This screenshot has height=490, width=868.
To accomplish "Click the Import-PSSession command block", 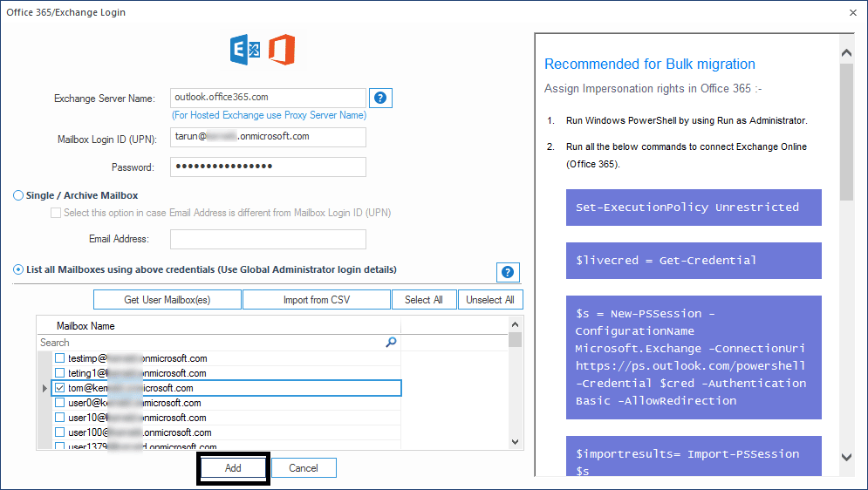I will point(694,456).
